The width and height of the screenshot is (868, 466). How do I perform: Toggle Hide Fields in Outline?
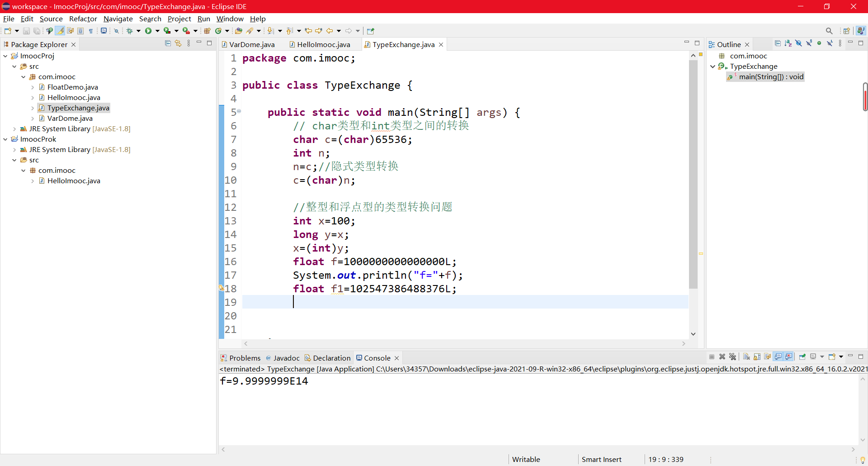[798, 43]
